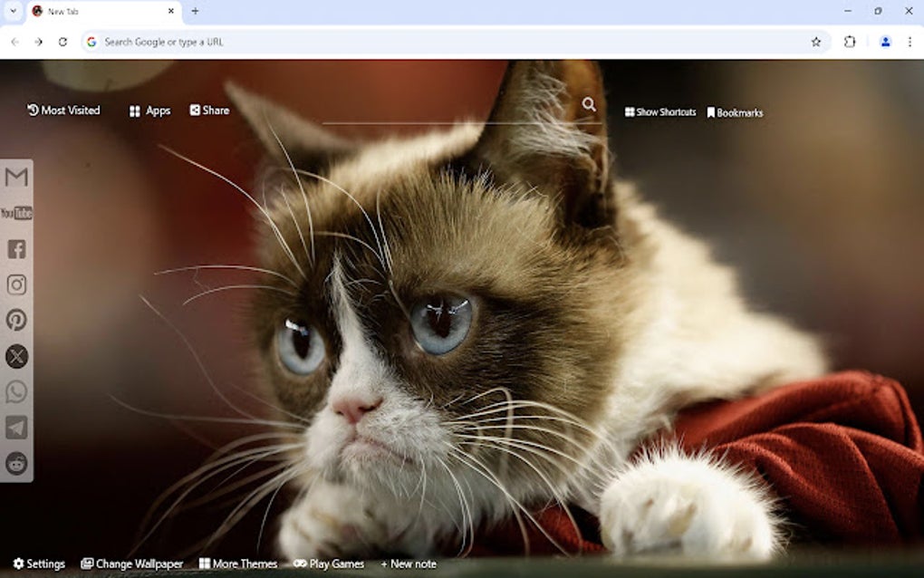This screenshot has height=578, width=924.
Task: Open the Chrome three-dot menu
Action: click(910, 42)
